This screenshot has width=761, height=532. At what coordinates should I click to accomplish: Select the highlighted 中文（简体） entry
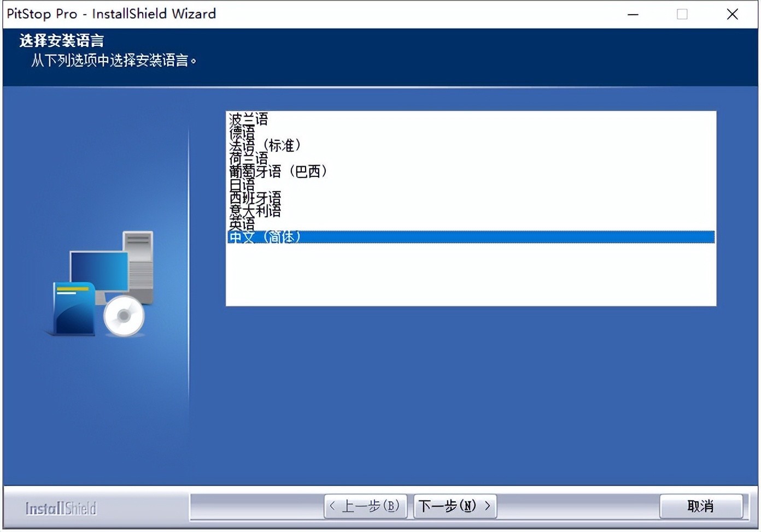click(x=471, y=237)
